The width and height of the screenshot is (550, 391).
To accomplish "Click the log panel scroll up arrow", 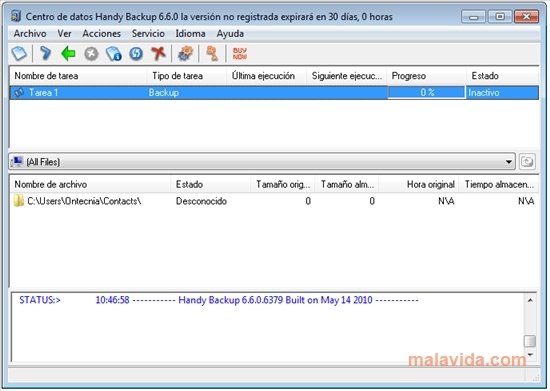I will coord(530,300).
